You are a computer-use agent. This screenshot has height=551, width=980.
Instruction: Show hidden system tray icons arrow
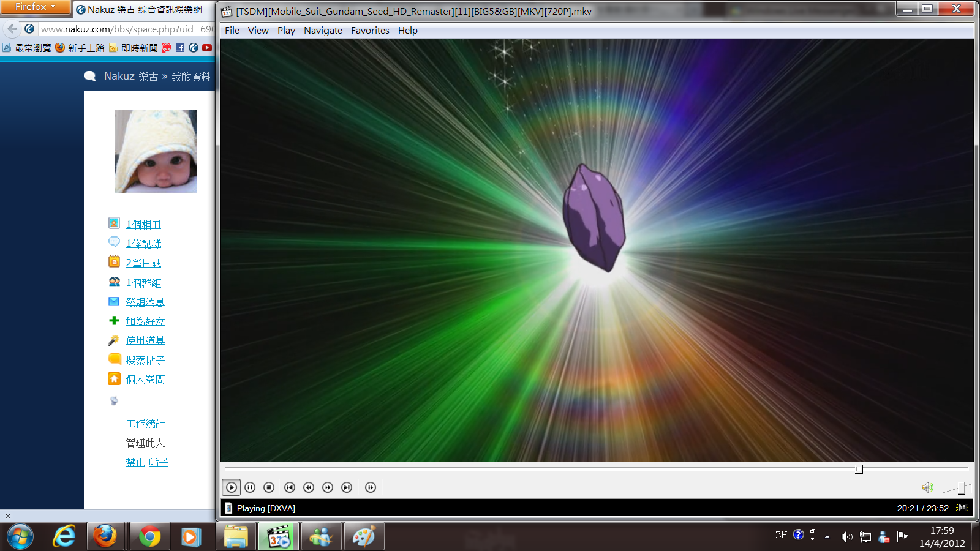pyautogui.click(x=827, y=537)
